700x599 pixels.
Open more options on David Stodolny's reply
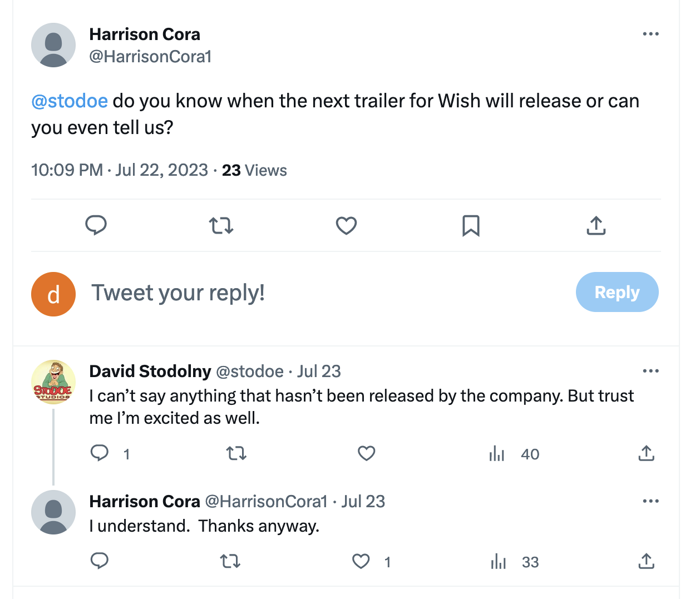click(x=650, y=371)
